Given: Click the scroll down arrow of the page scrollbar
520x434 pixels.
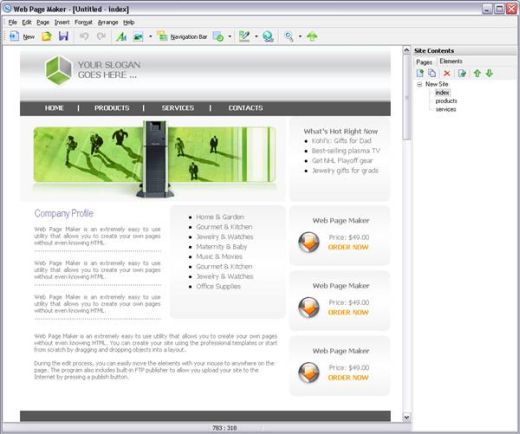Looking at the screenshot, I should (406, 417).
